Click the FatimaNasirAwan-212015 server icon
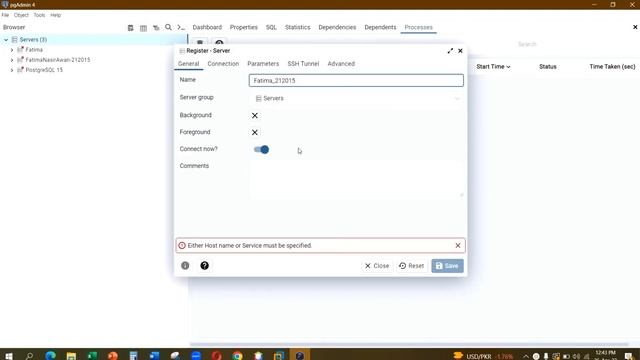 pos(20,60)
